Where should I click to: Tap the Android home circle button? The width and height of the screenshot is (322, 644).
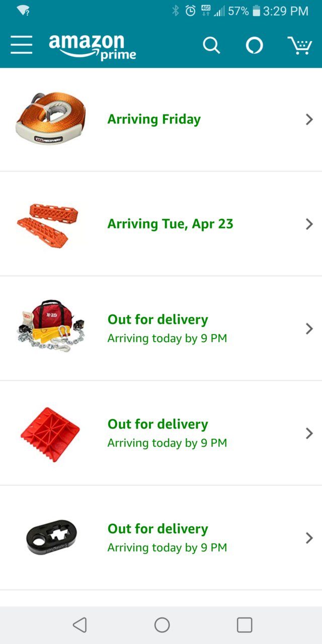point(162,625)
